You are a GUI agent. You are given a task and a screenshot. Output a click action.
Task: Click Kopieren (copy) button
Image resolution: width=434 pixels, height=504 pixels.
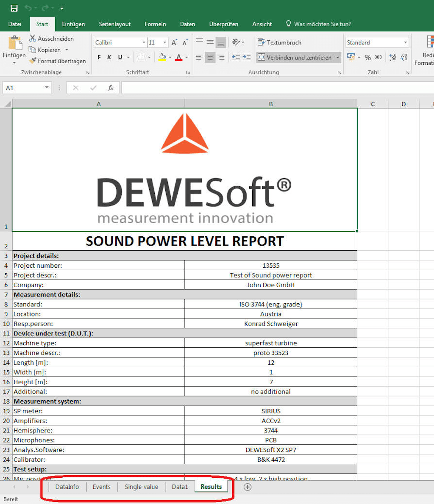tap(45, 50)
